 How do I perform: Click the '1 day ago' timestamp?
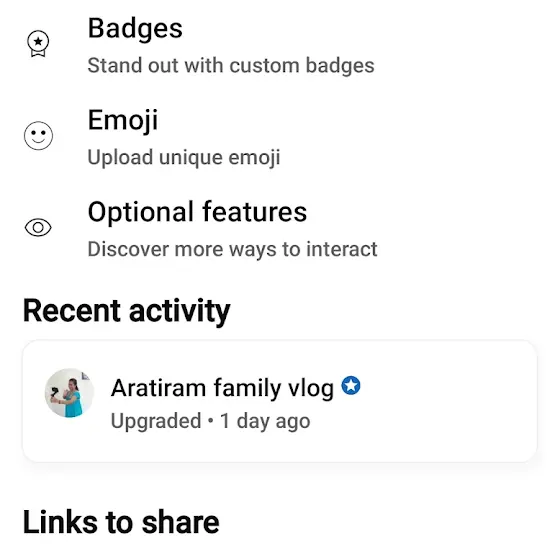265,421
